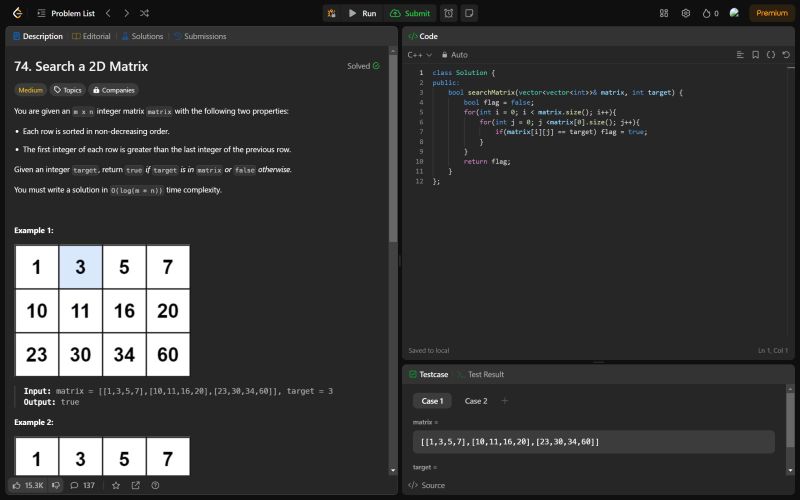Select Case 1 testcase
This screenshot has width=800, height=500.
click(432, 401)
